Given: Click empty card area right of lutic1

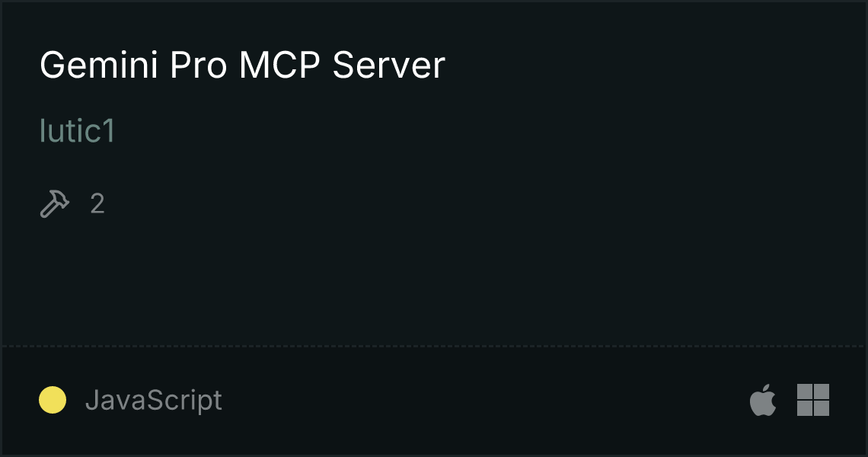Looking at the screenshot, I should [x=487, y=131].
